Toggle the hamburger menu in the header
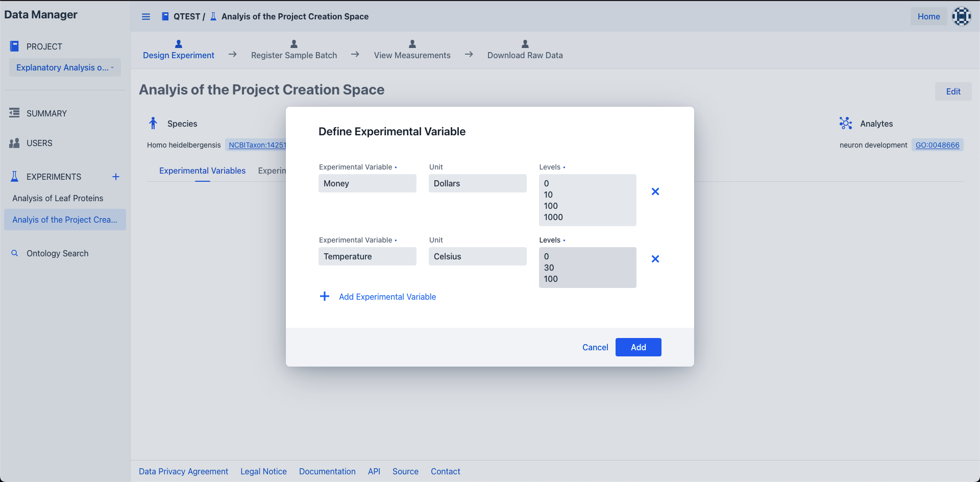 146,16
